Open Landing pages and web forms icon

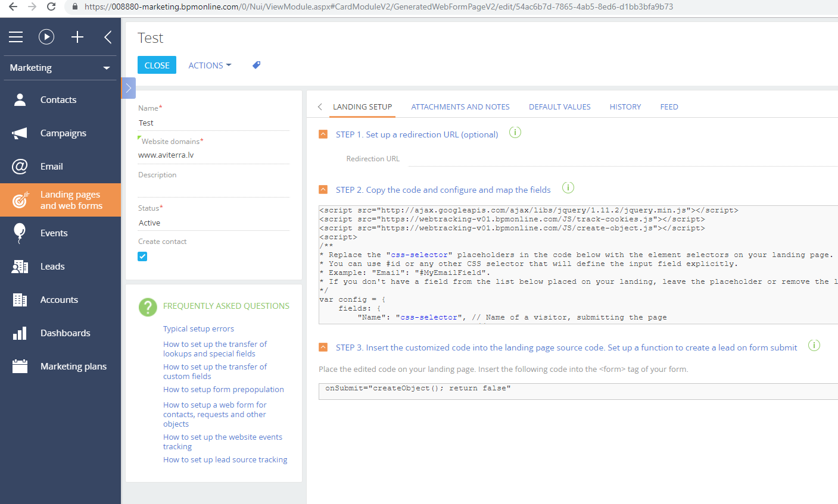click(x=21, y=200)
